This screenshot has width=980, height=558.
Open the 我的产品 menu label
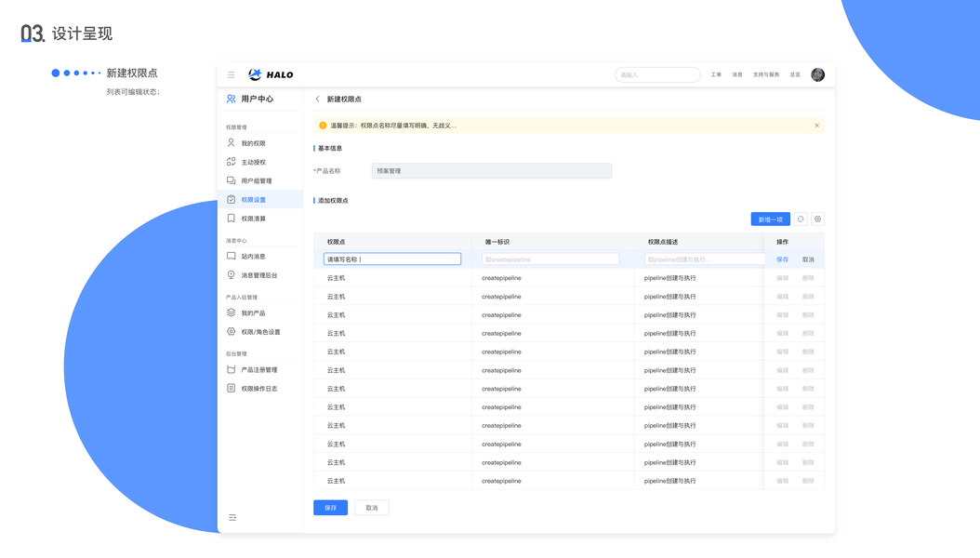click(254, 313)
